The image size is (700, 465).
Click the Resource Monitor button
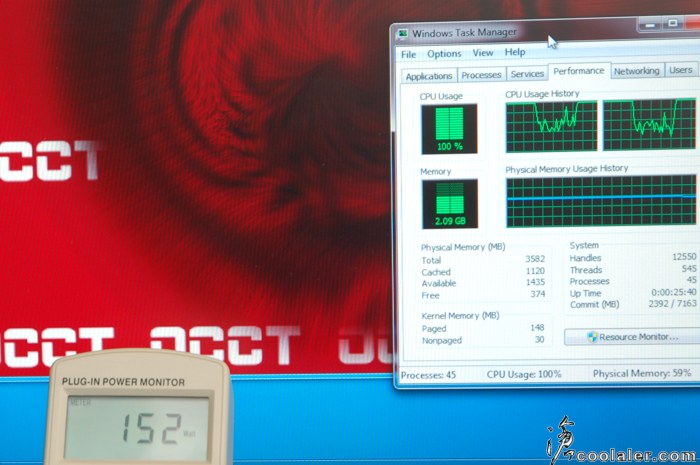[x=632, y=337]
